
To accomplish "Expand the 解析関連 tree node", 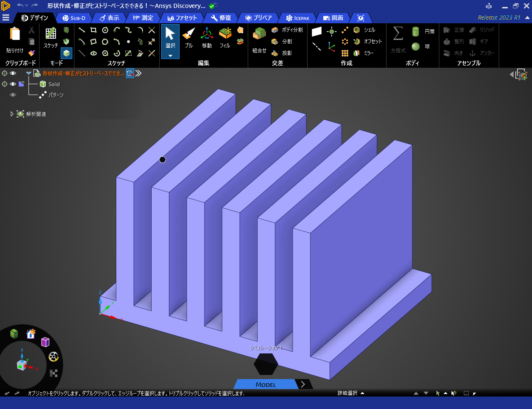I will (12, 114).
